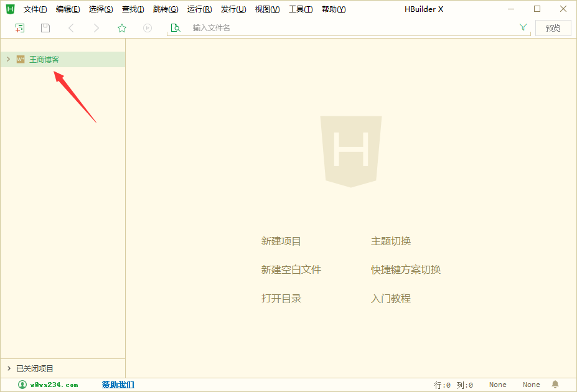Click the new file toolbar icon
The width and height of the screenshot is (577, 392).
click(x=20, y=28)
